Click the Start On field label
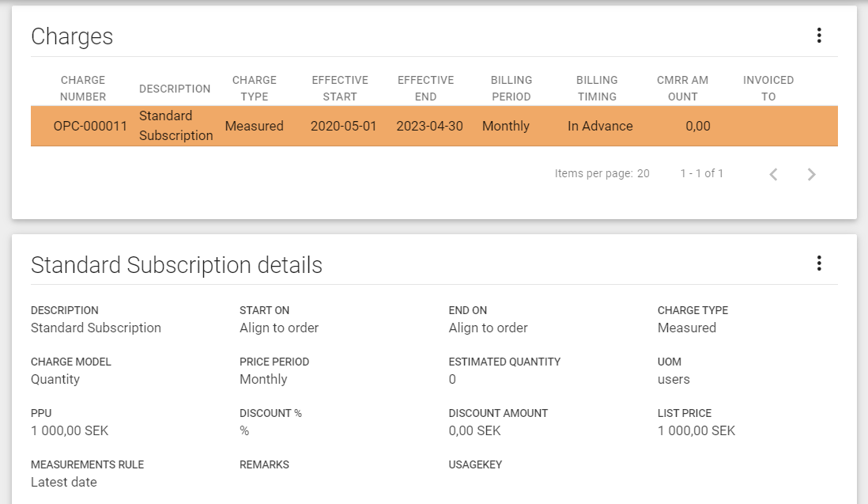868x504 pixels. (x=264, y=310)
